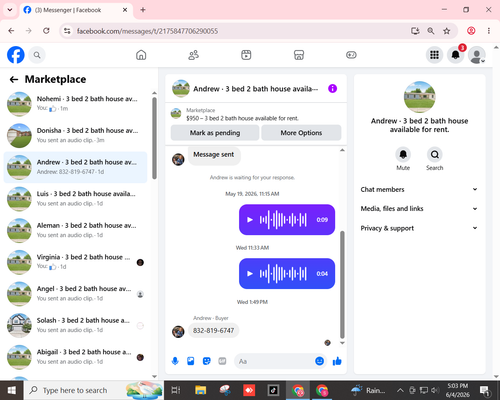Screen dimensions: 500x400
Task: Open the Gaming controller icon
Action: (x=351, y=55)
